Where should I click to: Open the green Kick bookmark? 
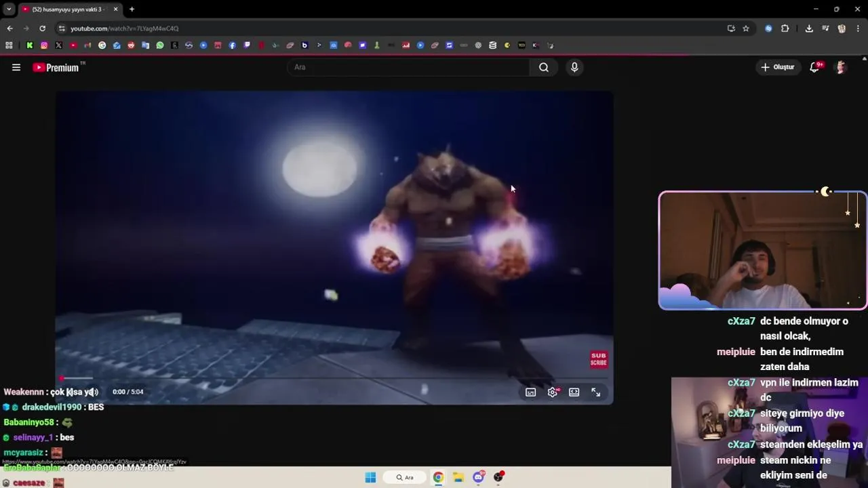(x=30, y=45)
